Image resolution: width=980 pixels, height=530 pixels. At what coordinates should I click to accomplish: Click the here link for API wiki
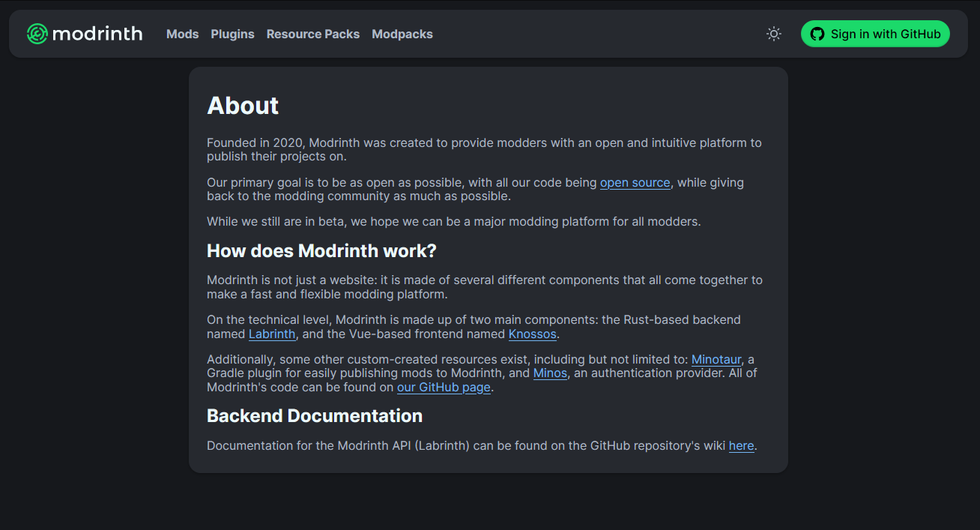pyautogui.click(x=741, y=446)
